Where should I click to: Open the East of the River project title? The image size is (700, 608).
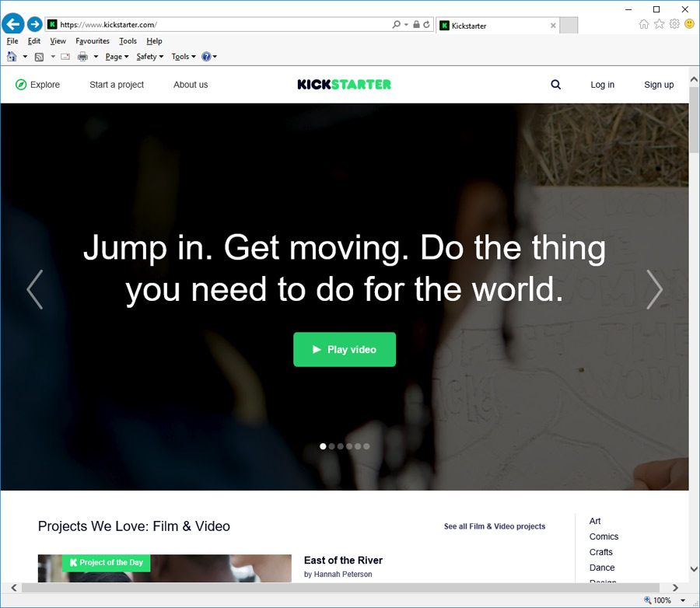click(343, 561)
